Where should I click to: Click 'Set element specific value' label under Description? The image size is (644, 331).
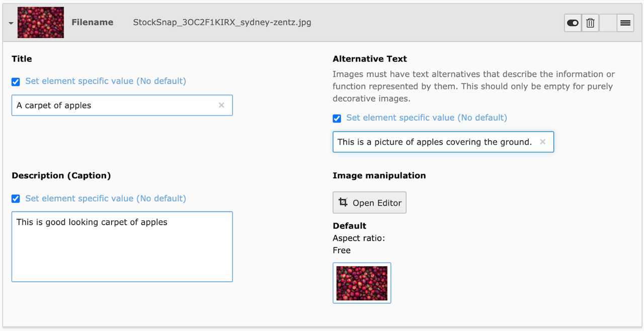pos(106,198)
